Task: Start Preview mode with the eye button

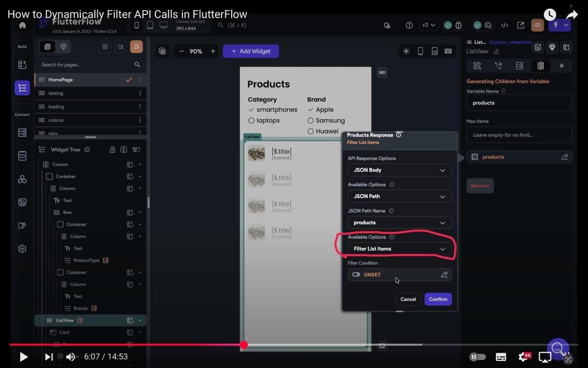Action: [x=537, y=25]
